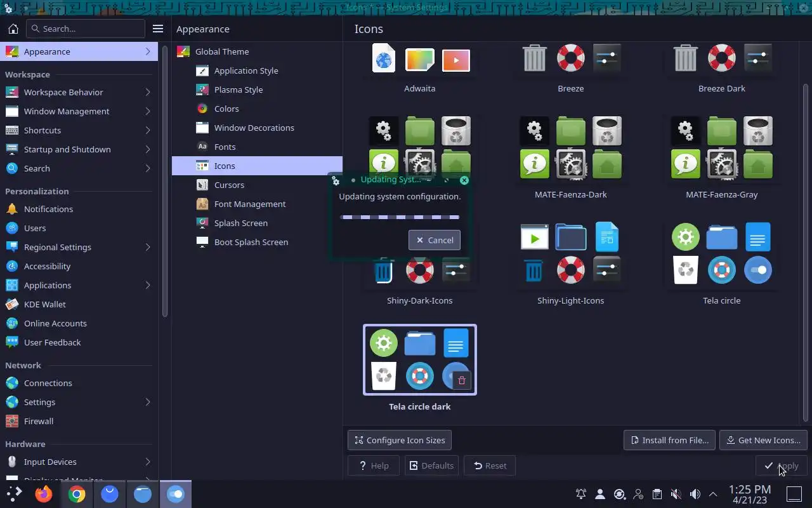Open the muted audio tray icon

[x=676, y=493]
